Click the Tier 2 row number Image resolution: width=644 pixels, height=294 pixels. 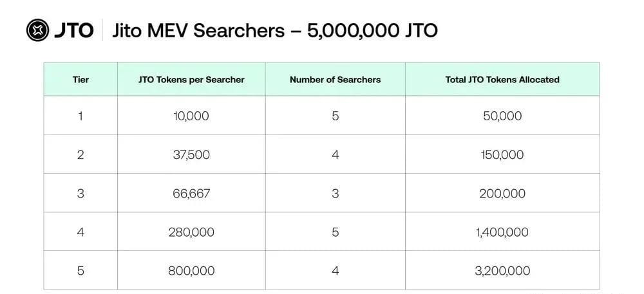click(80, 155)
